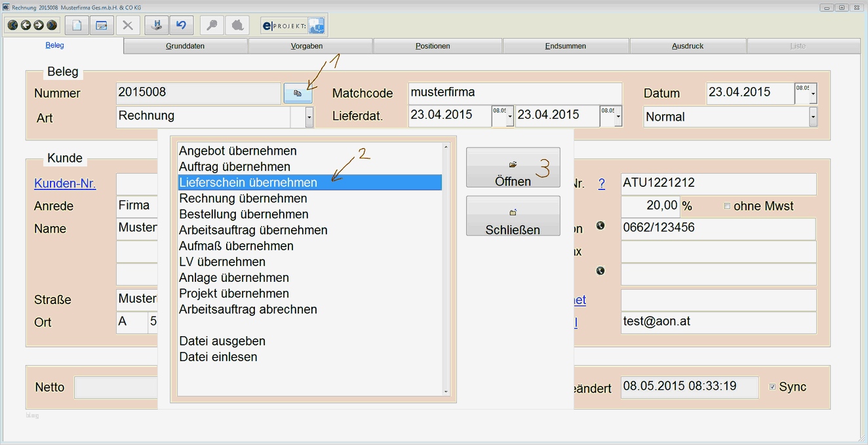Open the Endsummen tab
The image size is (868, 445).
[565, 47]
